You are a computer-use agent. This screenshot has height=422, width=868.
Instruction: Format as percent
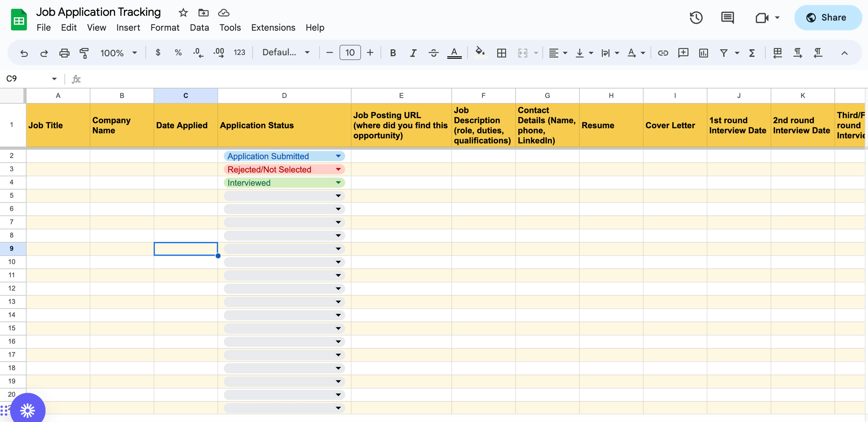[x=178, y=53]
